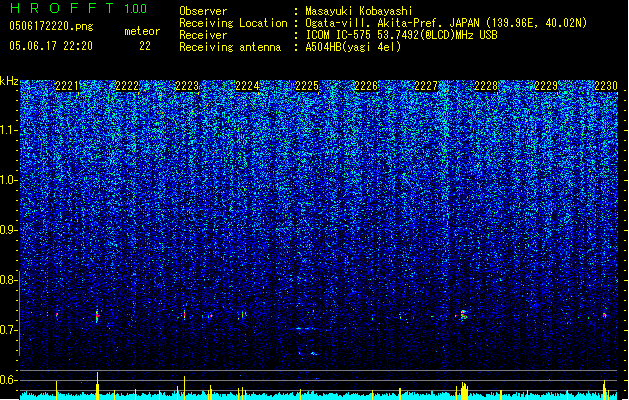The height and width of the screenshot is (400, 629).
Task: Click the 0.7 kHz axis label
Action: tap(9, 330)
